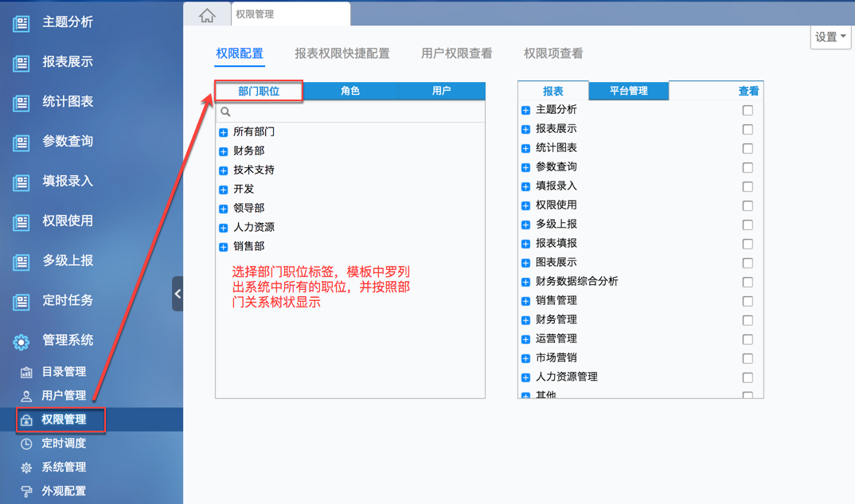Open 报表权限快捷配置 link
The width and height of the screenshot is (855, 504).
(342, 53)
